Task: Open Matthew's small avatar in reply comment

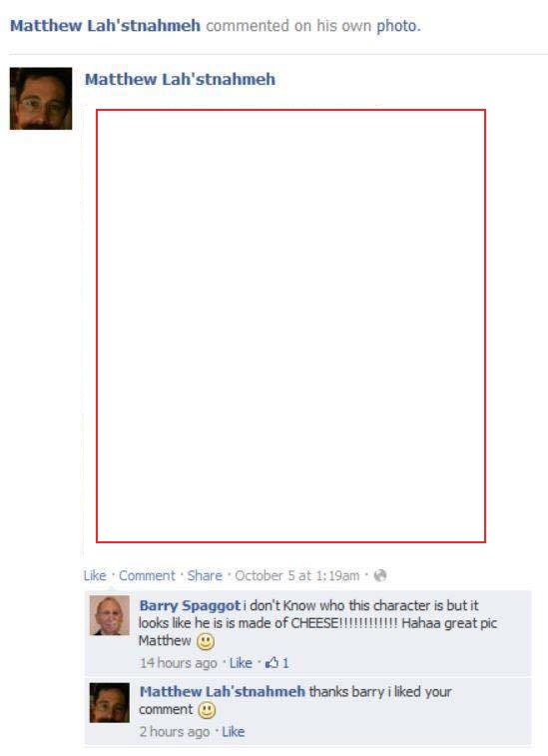Action: pyautogui.click(x=110, y=702)
